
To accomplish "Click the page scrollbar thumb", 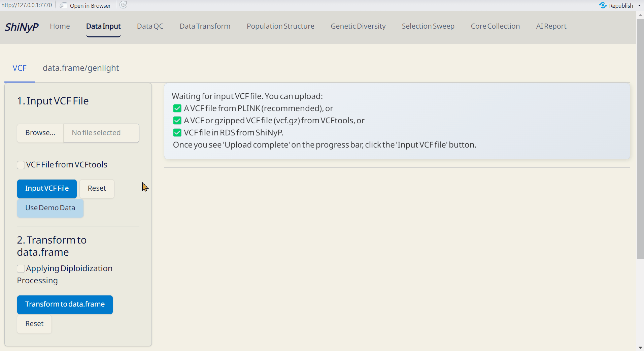I will (640, 139).
